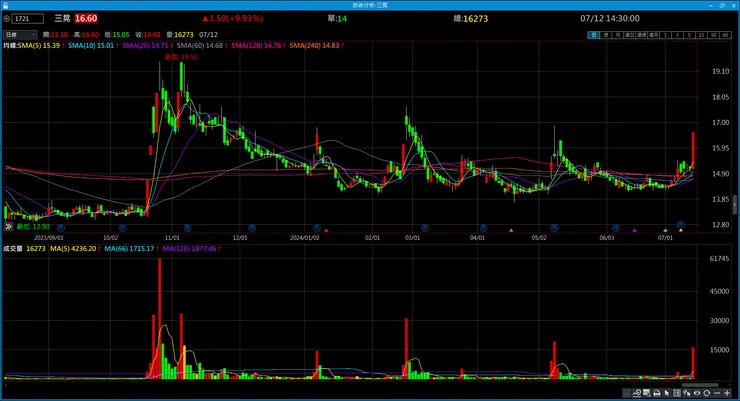The height and width of the screenshot is (401, 740).
Task: Click the circle icon beside stock code
Action: tap(7, 19)
